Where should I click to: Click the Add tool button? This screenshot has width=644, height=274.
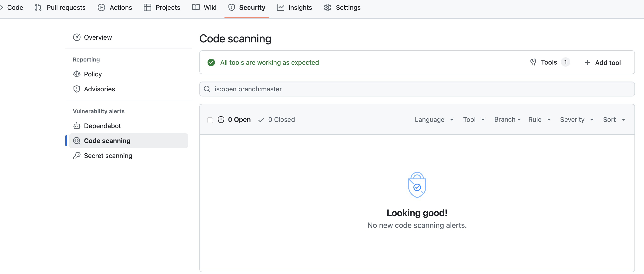coord(603,62)
